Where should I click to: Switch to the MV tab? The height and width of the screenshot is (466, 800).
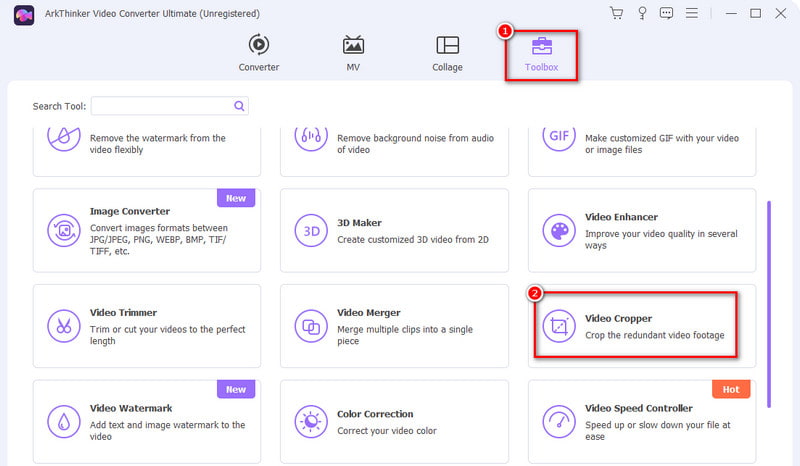(x=353, y=53)
